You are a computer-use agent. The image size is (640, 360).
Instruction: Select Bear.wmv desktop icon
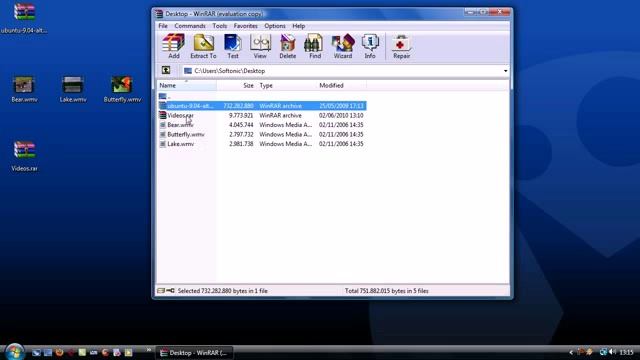[24, 89]
